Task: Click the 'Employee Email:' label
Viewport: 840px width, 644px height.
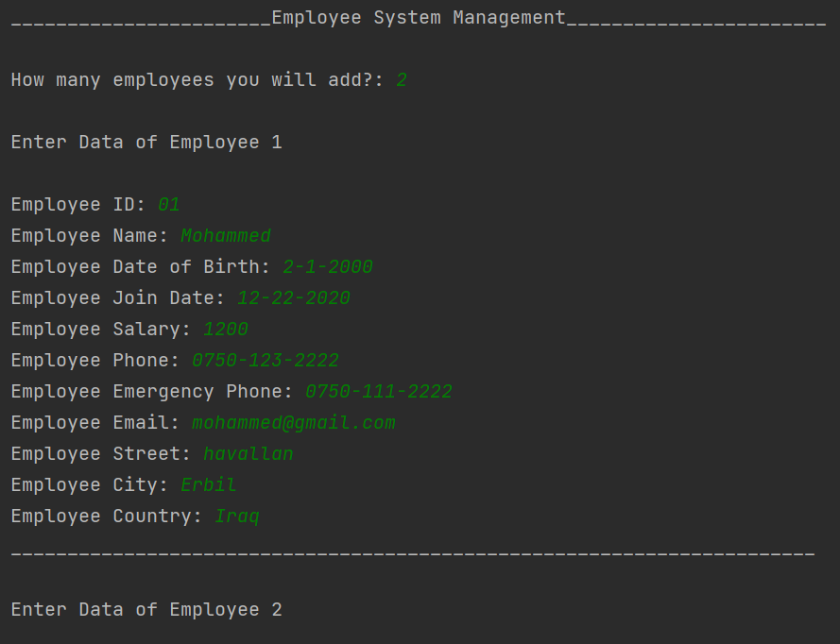Action: (94, 422)
